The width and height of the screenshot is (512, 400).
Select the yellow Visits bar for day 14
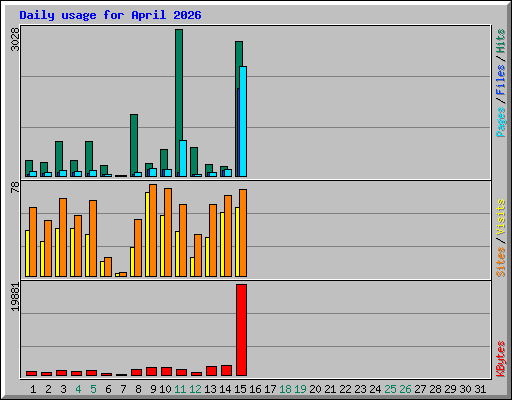(222, 244)
